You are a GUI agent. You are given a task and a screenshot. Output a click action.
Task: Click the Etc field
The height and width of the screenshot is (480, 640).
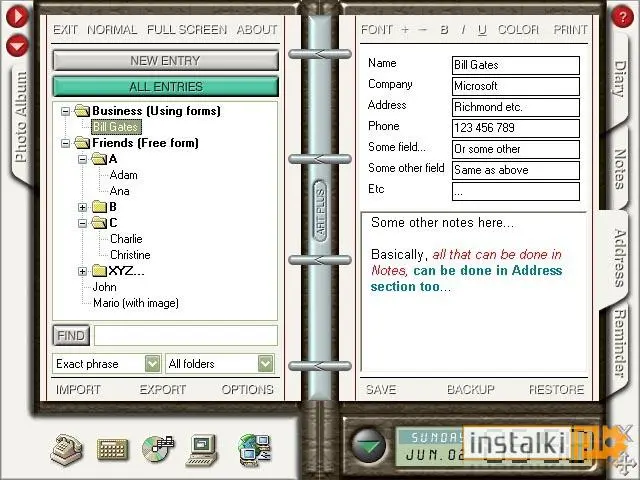(x=516, y=191)
